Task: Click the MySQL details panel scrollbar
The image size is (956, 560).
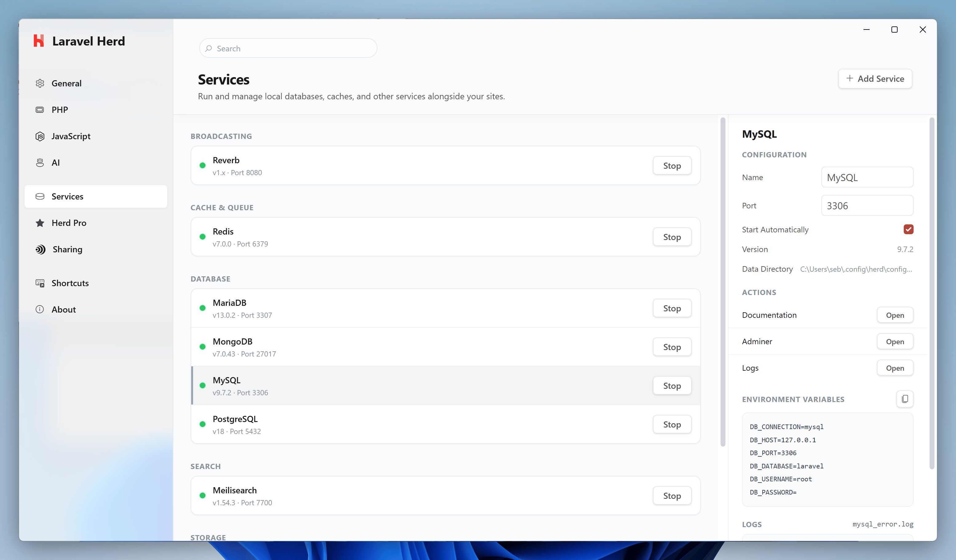Action: [x=932, y=293]
